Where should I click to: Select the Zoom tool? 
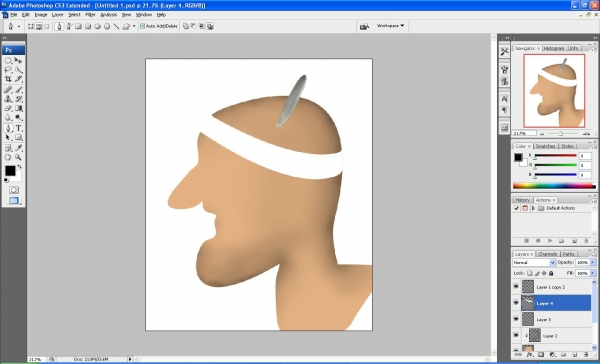coord(18,157)
